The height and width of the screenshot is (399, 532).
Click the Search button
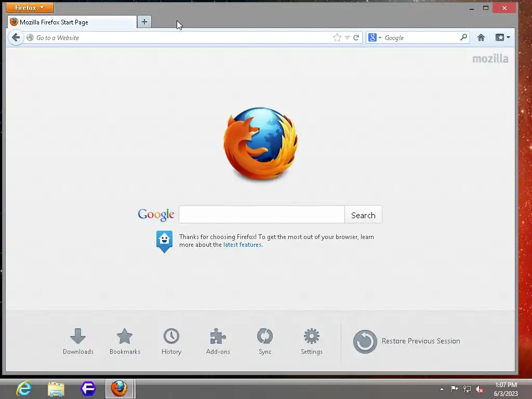tap(363, 215)
